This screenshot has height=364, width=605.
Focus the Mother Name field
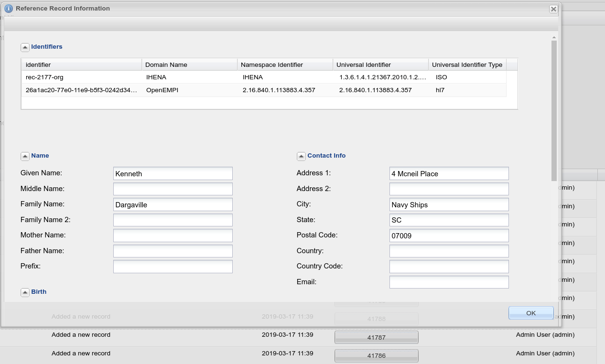tap(173, 236)
